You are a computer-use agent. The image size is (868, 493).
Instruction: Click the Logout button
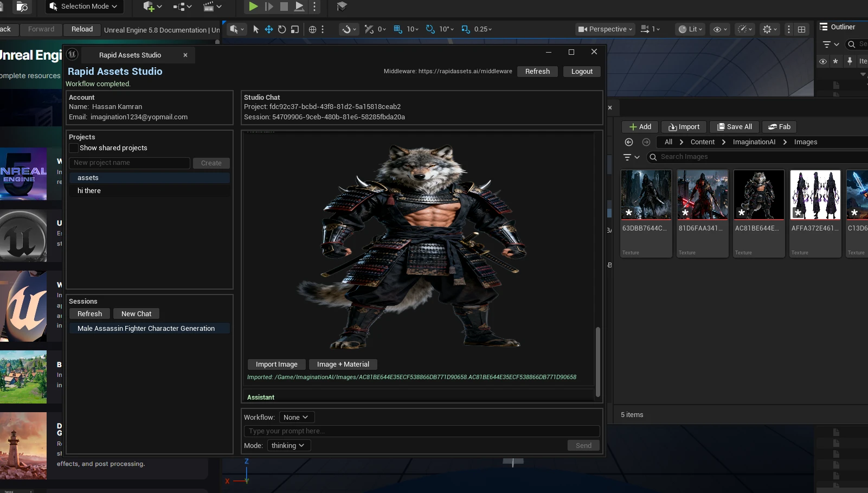coord(582,72)
